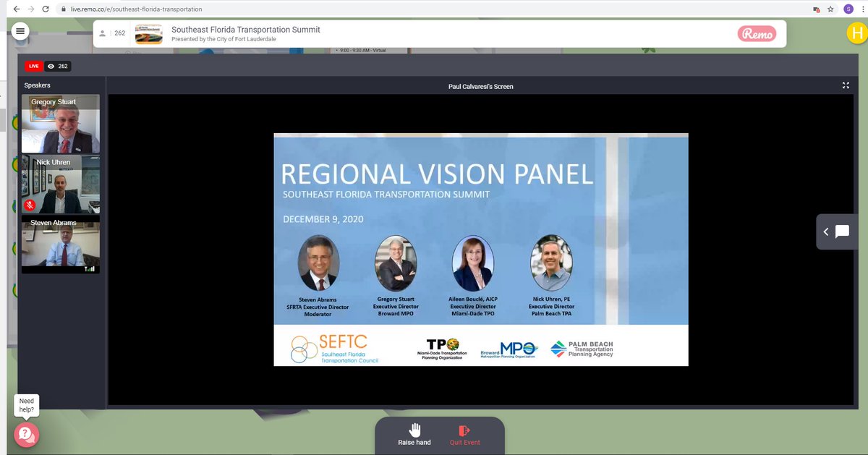Reload the live.remo.co page
868x455 pixels.
pyautogui.click(x=46, y=9)
